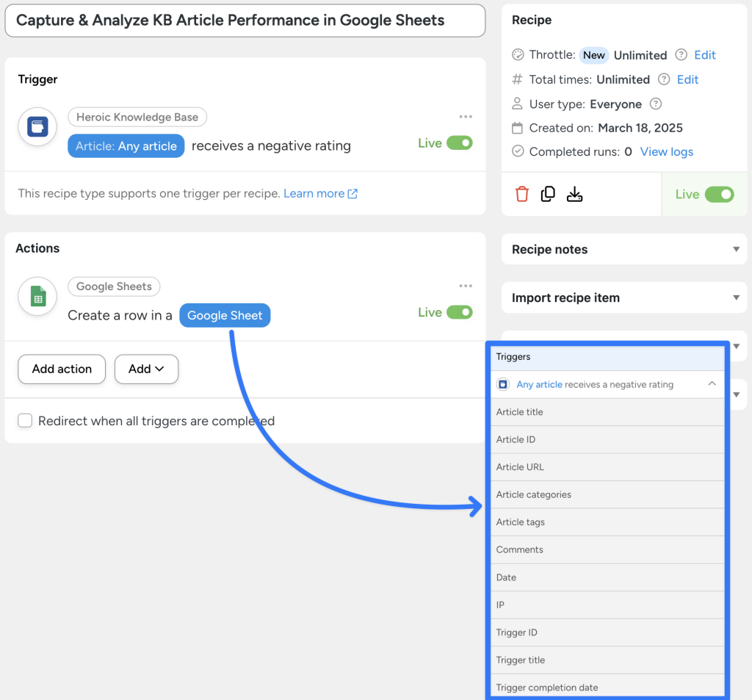Image resolution: width=752 pixels, height=700 pixels.
Task: Open the View logs link
Action: 666,151
